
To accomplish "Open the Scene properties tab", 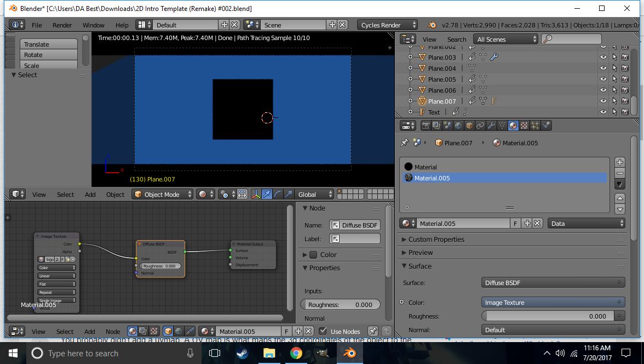I will coord(447,126).
